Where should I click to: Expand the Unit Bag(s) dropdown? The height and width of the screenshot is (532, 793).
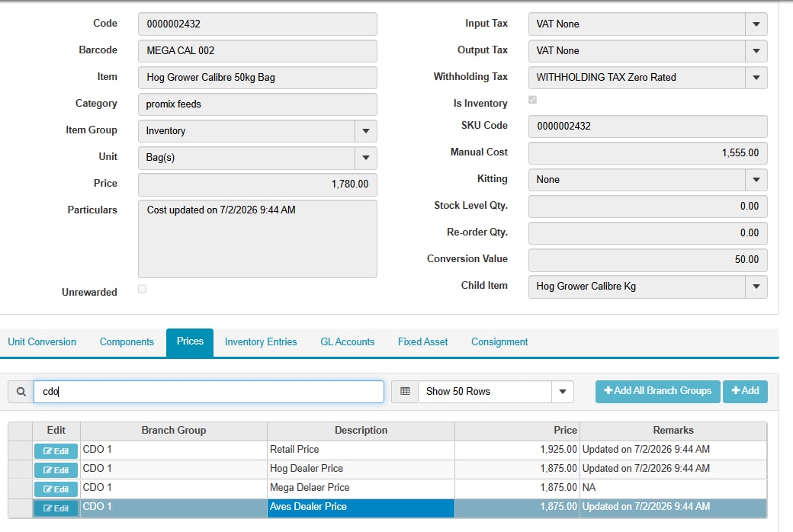pyautogui.click(x=366, y=158)
